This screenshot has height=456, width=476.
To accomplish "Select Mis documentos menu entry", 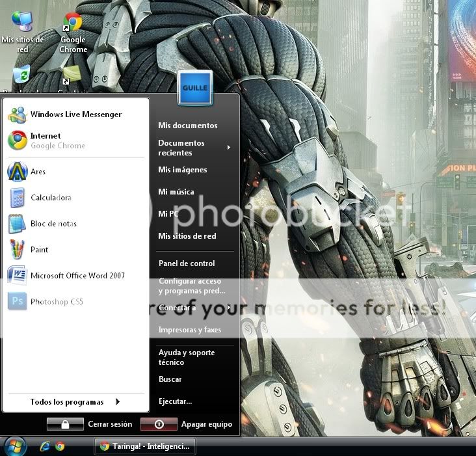I will (x=188, y=126).
